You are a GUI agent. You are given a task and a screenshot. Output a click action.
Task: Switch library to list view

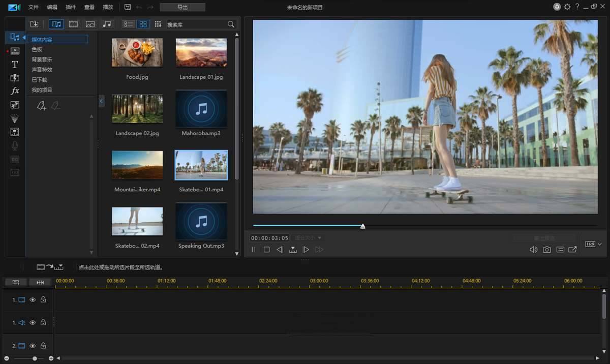pyautogui.click(x=129, y=24)
